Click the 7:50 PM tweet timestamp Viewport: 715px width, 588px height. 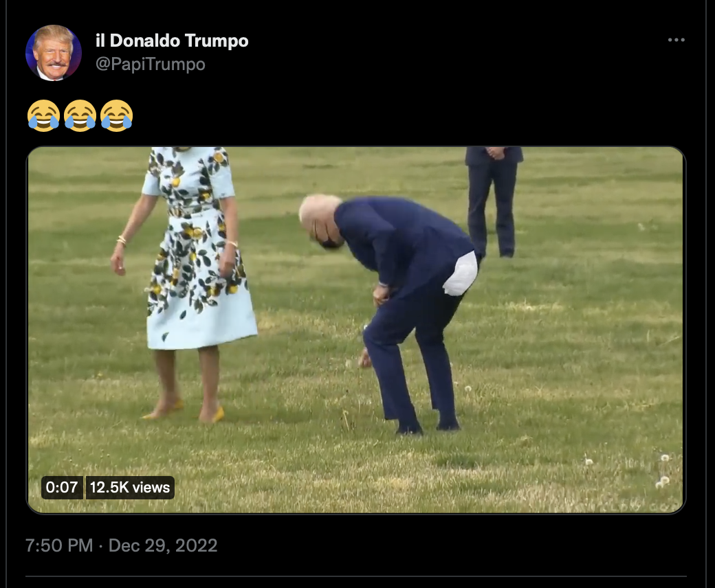pyautogui.click(x=59, y=545)
